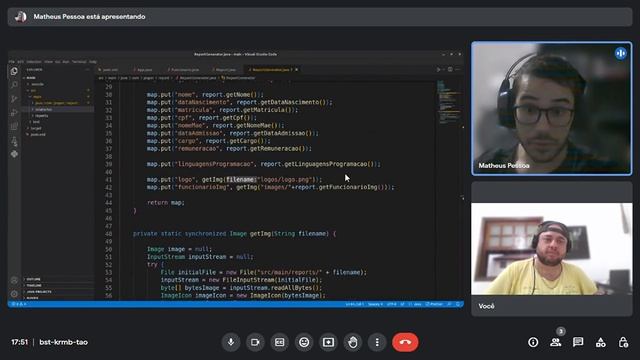
Task: Switch to the pom.xml editor tab
Action: [x=109, y=70]
